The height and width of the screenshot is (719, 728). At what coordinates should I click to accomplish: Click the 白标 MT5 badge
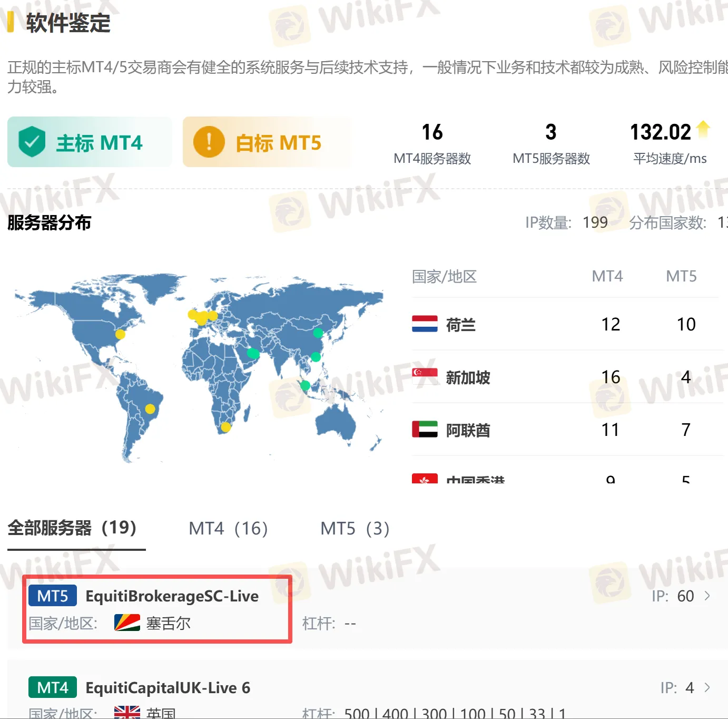[267, 142]
